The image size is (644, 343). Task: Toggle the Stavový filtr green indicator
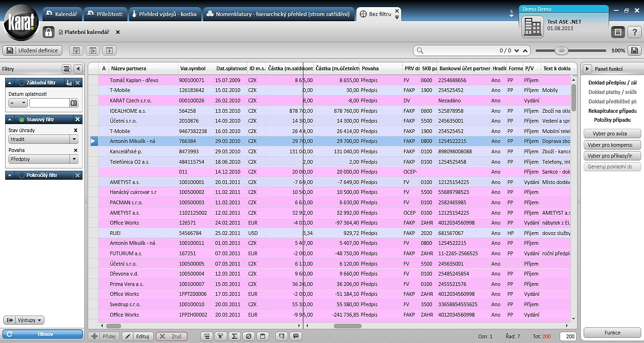(22, 119)
